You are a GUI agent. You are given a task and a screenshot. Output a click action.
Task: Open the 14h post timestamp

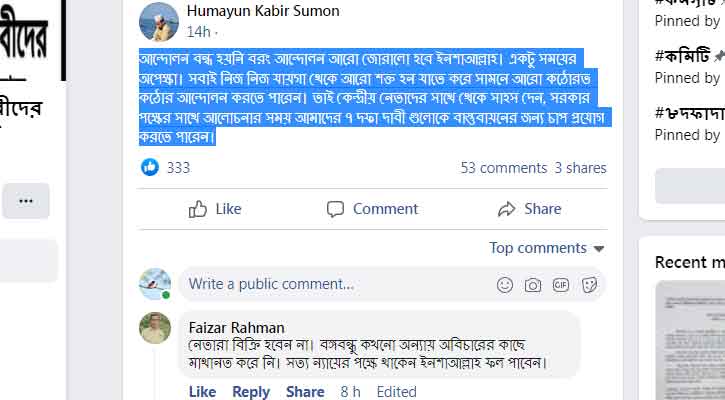point(198,31)
